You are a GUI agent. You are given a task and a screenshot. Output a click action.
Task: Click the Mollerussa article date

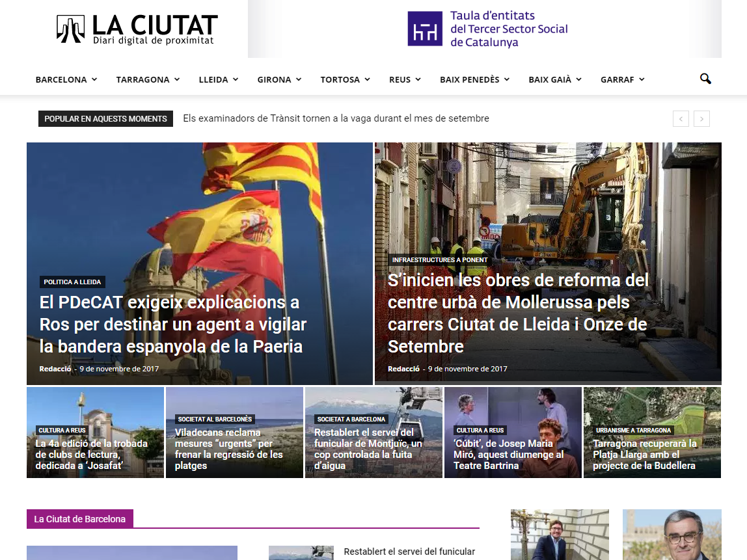pos(467,369)
